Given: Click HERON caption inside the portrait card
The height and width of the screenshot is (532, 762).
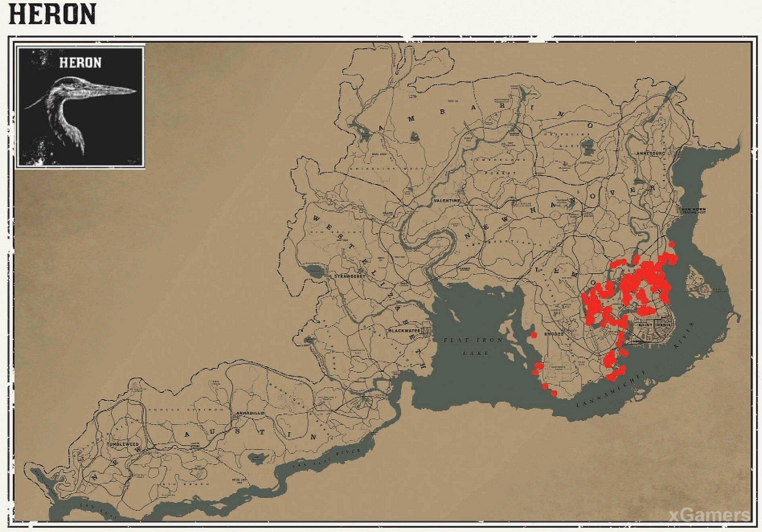Looking at the screenshot, I should [x=80, y=63].
